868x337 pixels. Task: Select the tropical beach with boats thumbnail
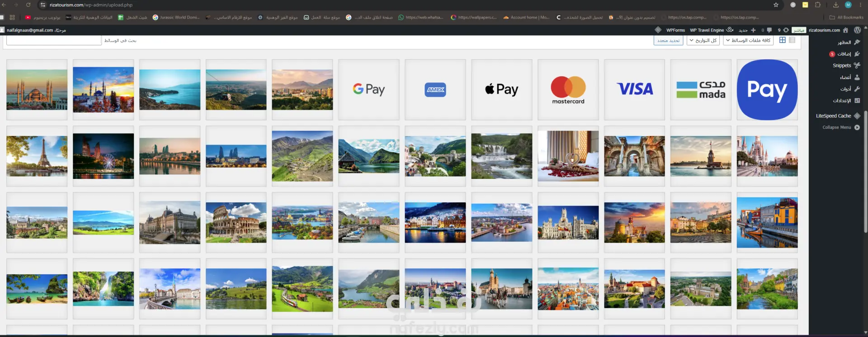coord(37,289)
